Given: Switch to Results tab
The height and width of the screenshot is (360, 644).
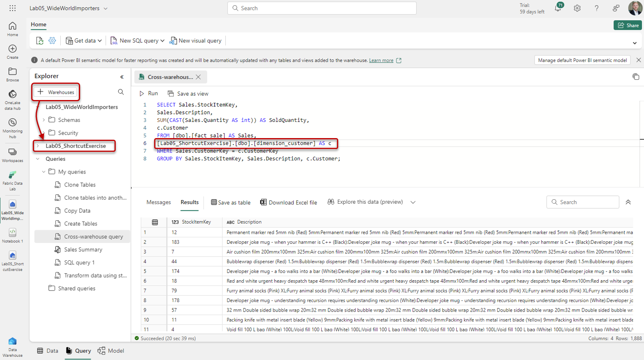Looking at the screenshot, I should [x=190, y=202].
